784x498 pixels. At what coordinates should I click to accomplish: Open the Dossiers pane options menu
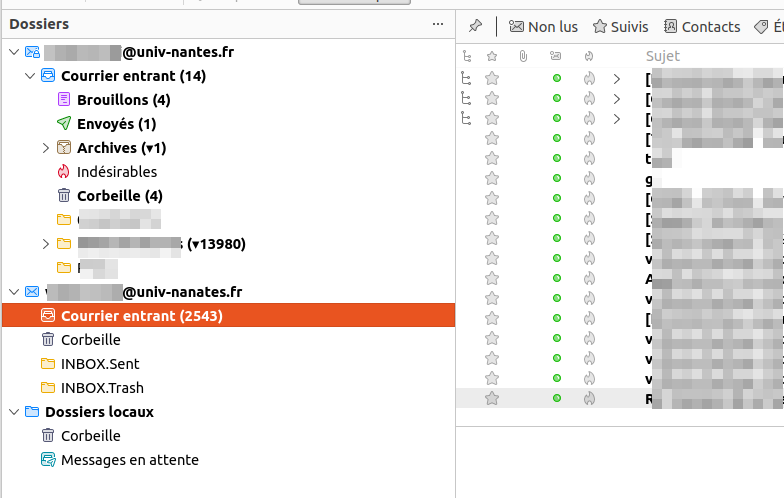[x=437, y=23]
